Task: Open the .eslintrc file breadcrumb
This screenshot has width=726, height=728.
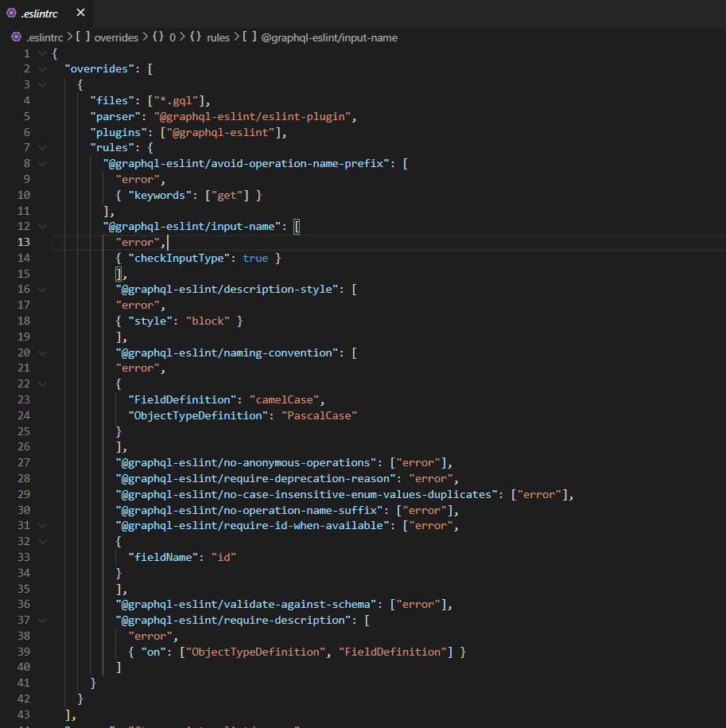Action: pyautogui.click(x=41, y=37)
